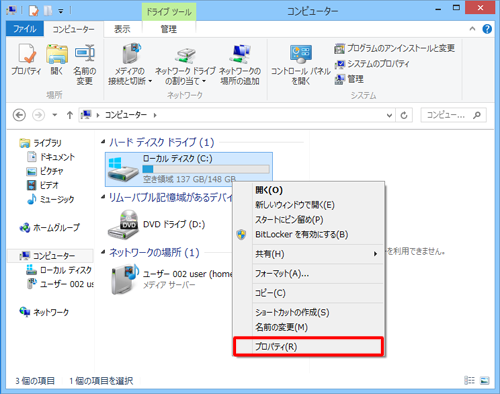Click the ドライブ ツール contextual tab header

tap(169, 12)
